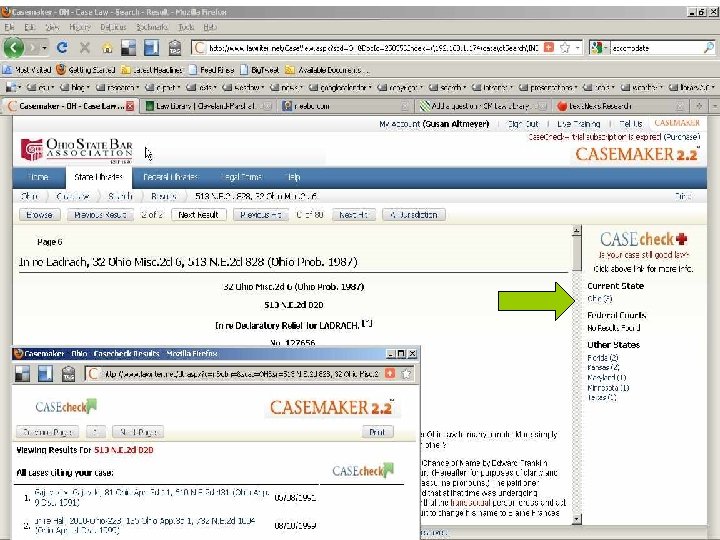This screenshot has height=540, width=720.
Task: Open the Legal Forms navigation tab
Action: [x=242, y=177]
